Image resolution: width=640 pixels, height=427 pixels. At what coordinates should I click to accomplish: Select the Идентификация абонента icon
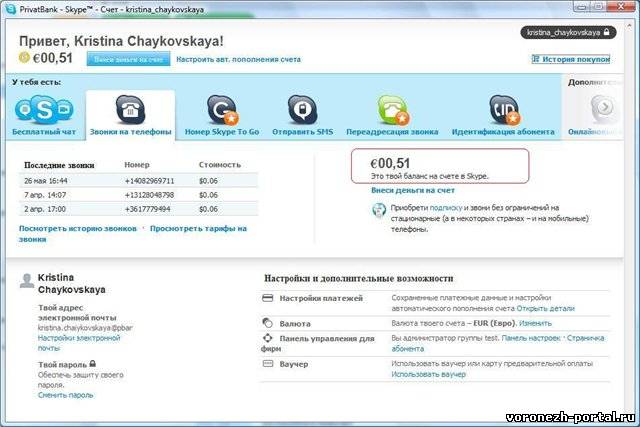click(504, 109)
